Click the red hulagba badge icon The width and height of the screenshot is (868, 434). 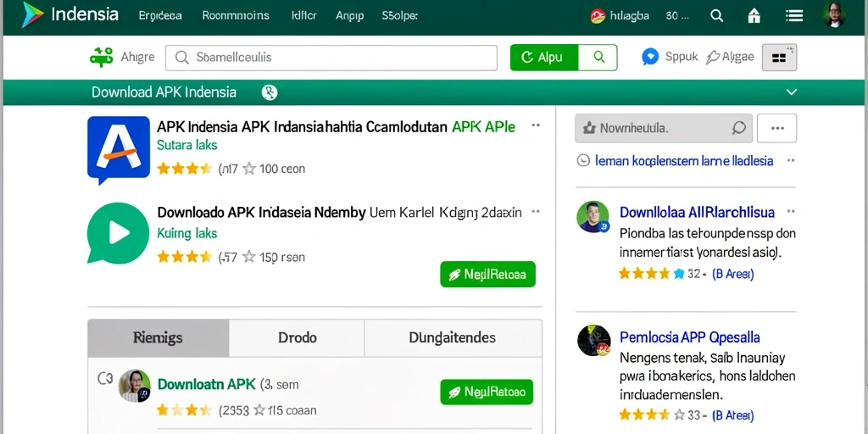(x=598, y=16)
